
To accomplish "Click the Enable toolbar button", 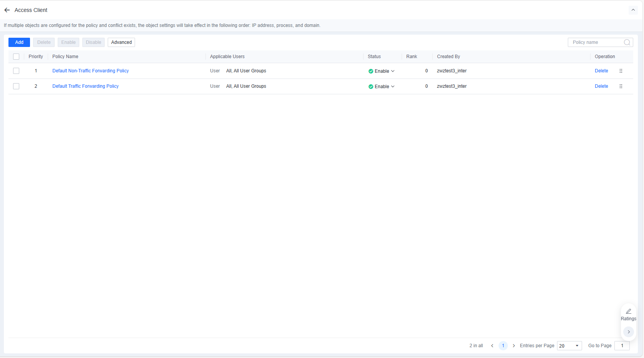I will (x=68, y=42).
